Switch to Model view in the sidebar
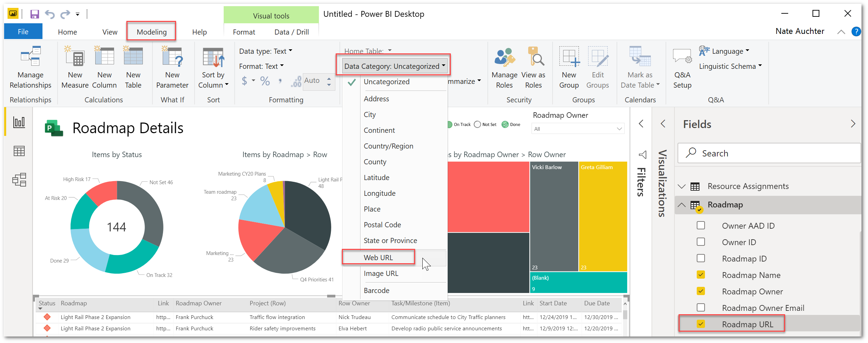This screenshot has height=343, width=868. point(19,180)
